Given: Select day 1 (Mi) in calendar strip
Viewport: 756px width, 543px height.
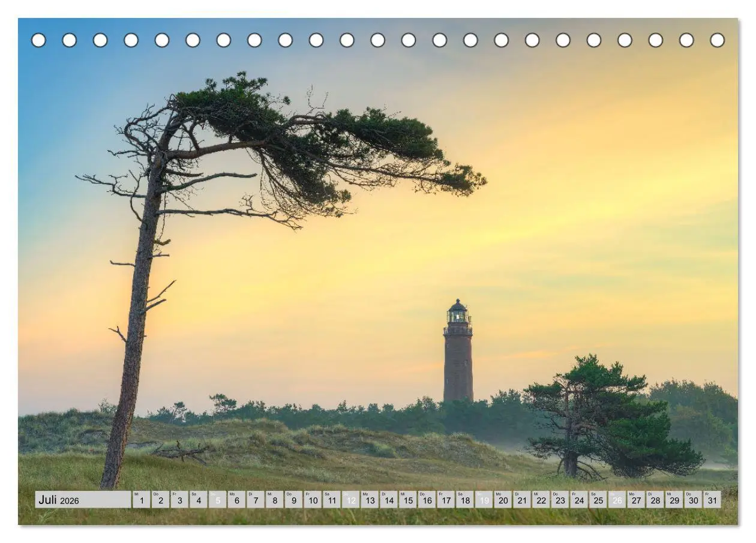Looking at the screenshot, I should click(x=142, y=500).
